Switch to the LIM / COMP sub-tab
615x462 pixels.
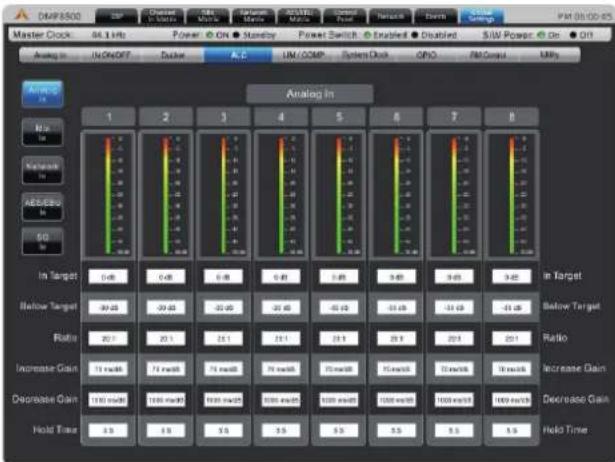pos(303,55)
